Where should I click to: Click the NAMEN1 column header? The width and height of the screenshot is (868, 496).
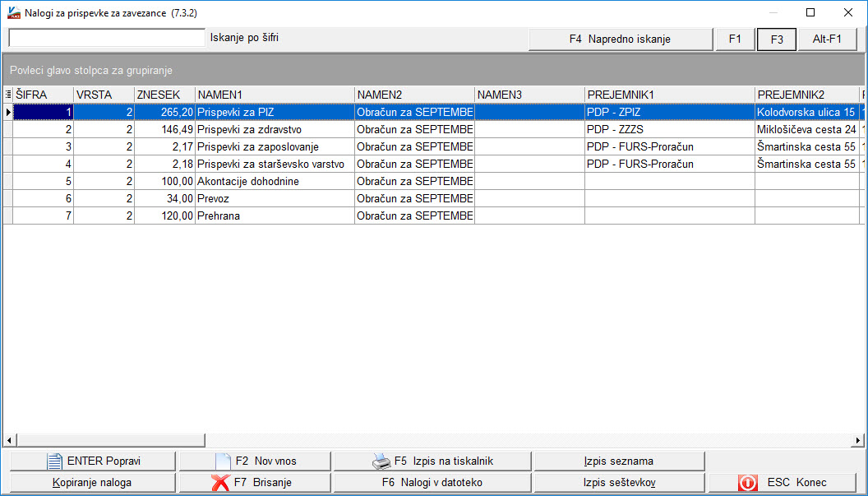(275, 95)
